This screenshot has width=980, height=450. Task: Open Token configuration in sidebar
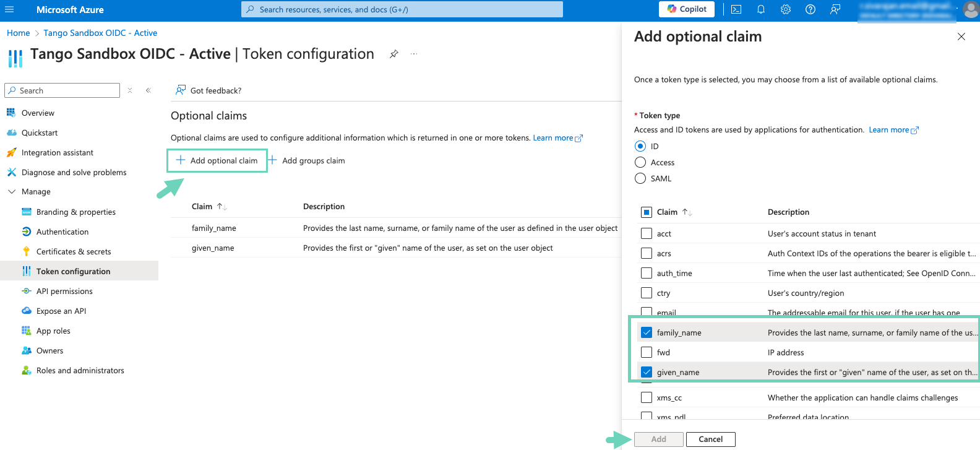(x=79, y=271)
